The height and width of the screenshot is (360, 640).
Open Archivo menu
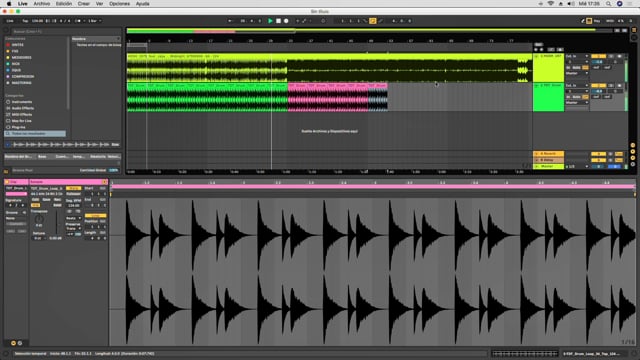pyautogui.click(x=42, y=4)
